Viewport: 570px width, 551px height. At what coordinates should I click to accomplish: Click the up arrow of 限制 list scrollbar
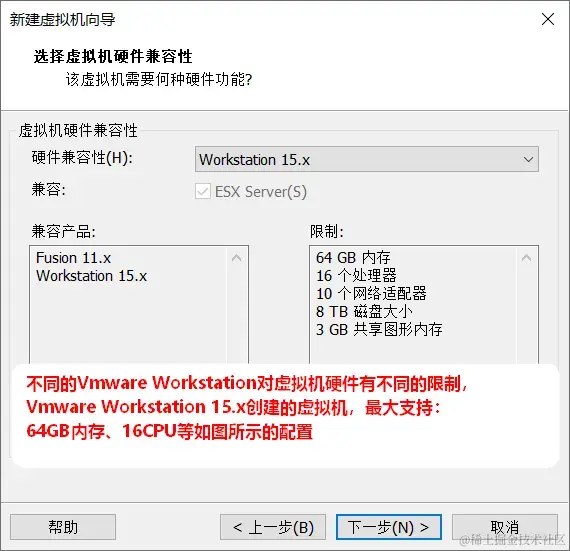tap(526, 258)
